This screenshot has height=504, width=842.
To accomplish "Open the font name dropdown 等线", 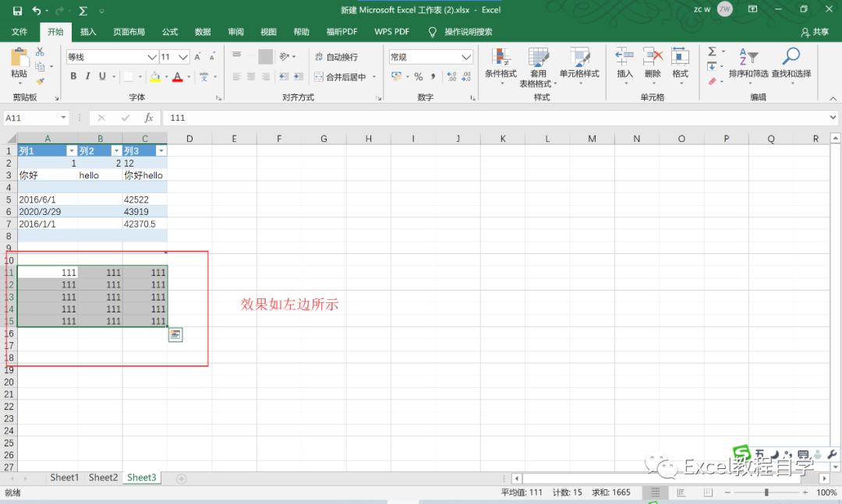I will (x=152, y=57).
